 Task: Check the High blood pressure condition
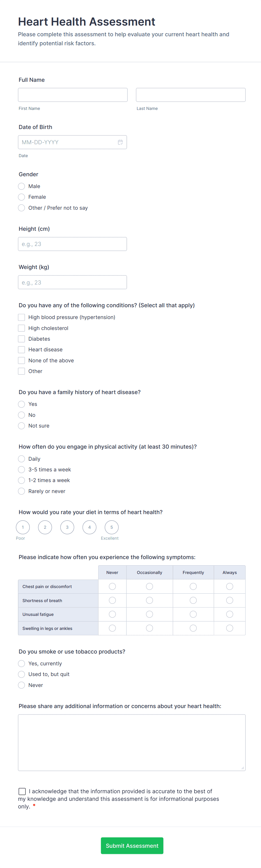21,317
